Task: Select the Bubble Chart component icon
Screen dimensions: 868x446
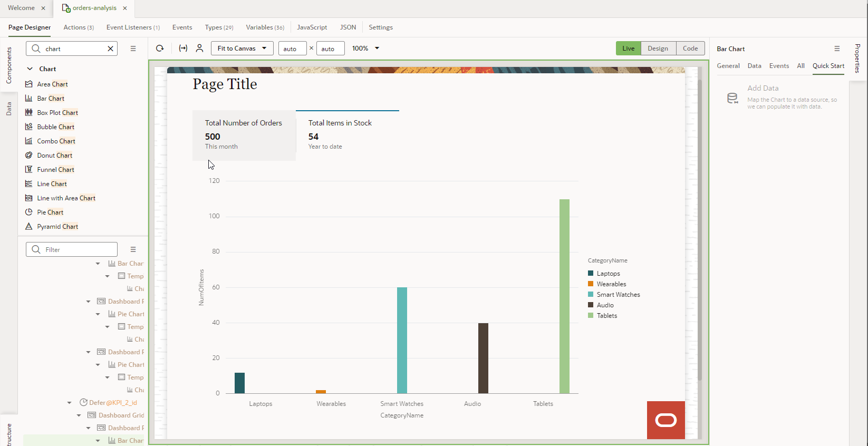Action: tap(29, 127)
